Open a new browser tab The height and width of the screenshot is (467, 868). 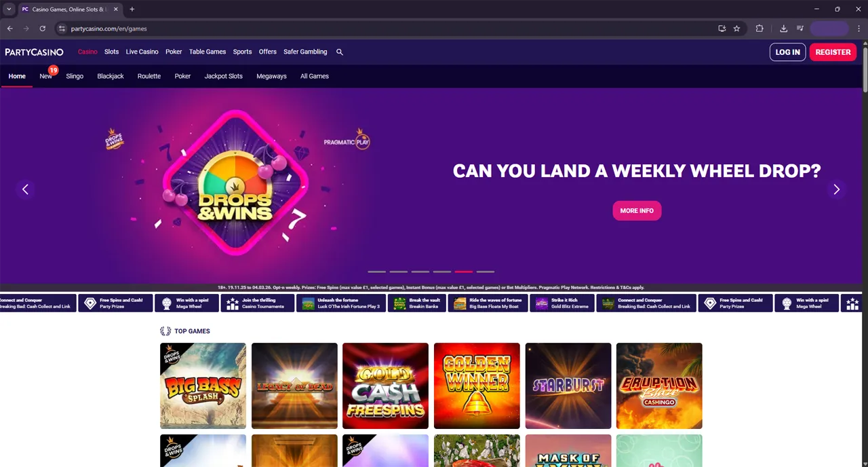coord(132,9)
